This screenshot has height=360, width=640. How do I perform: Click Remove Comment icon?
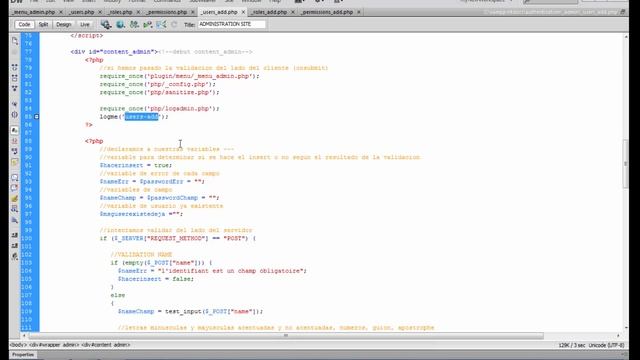point(15,188)
